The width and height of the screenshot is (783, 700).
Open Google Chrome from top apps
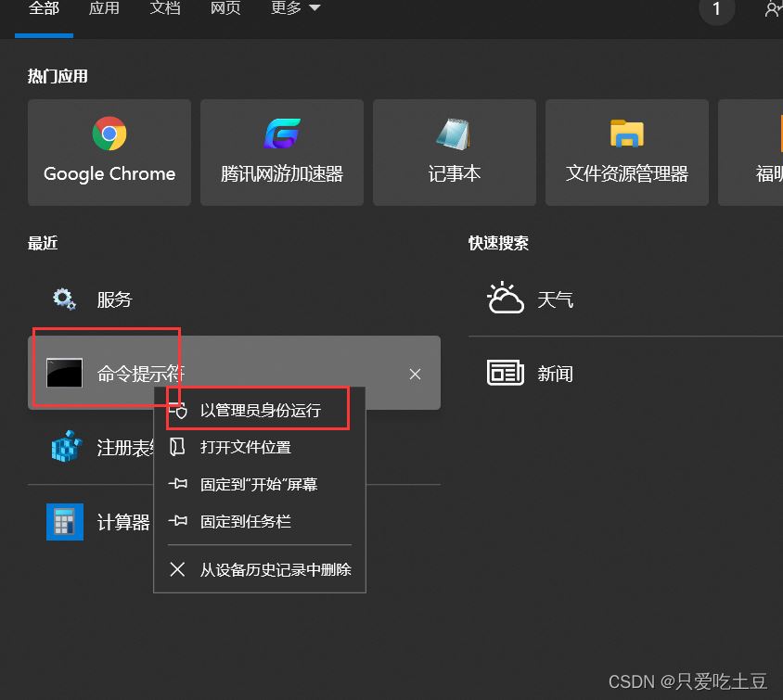(109, 153)
